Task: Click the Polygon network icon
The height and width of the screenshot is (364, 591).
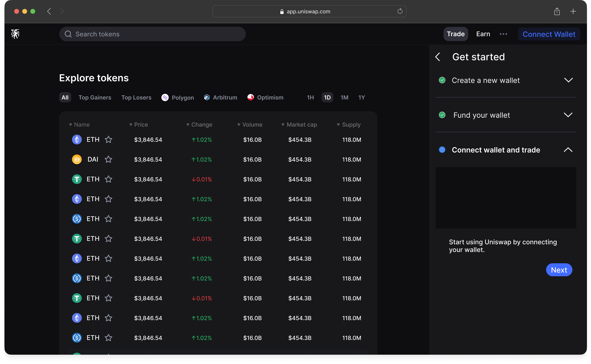Action: pyautogui.click(x=165, y=97)
